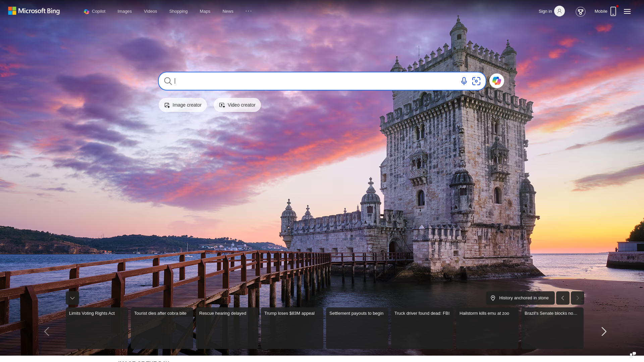Open Settlement payouts to begin story

click(x=357, y=328)
